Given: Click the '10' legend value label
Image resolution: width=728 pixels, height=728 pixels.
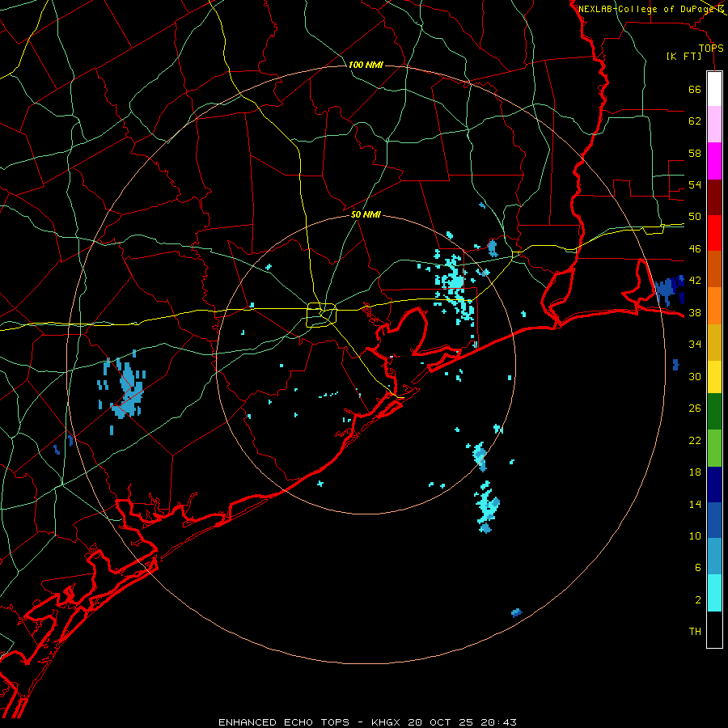Looking at the screenshot, I should pyautogui.click(x=695, y=536).
